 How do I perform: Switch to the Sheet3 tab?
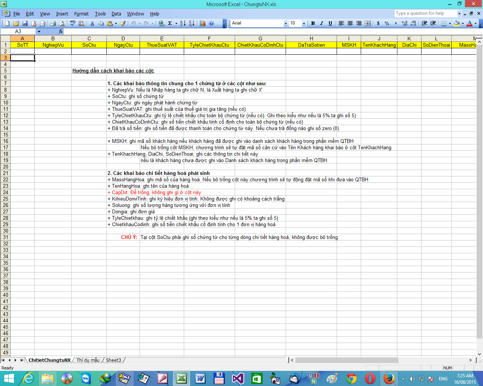(x=113, y=360)
